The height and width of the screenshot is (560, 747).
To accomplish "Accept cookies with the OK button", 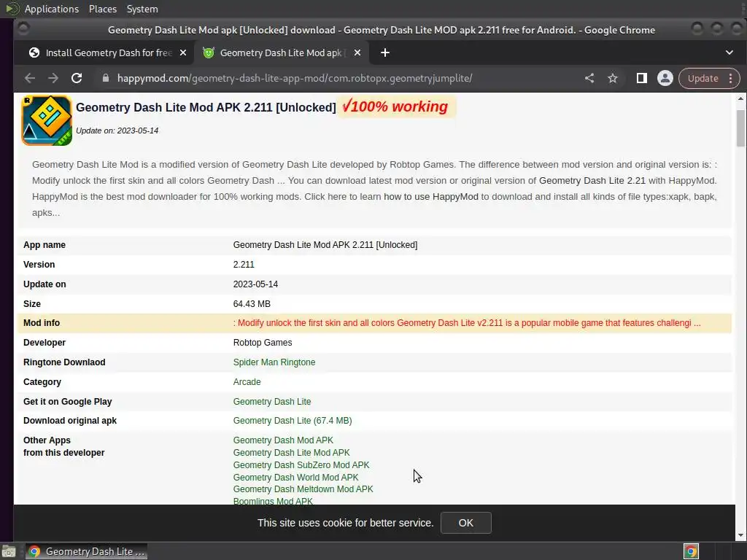I will pyautogui.click(x=465, y=523).
